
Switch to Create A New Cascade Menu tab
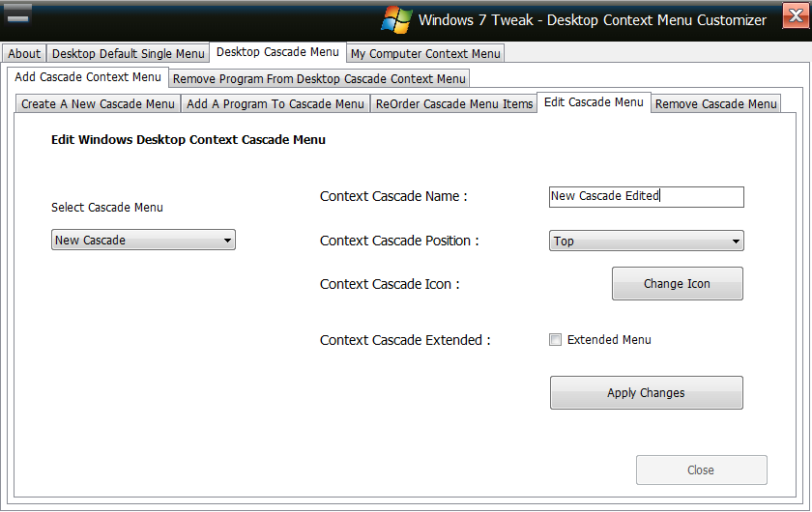click(x=98, y=103)
